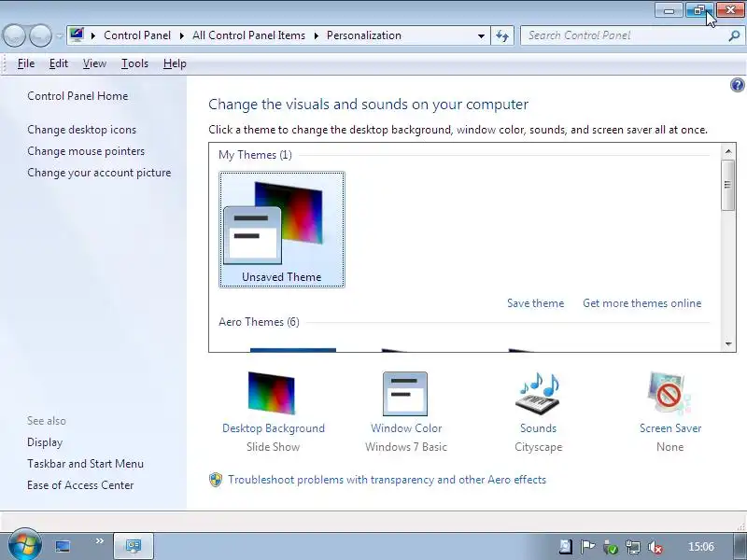Click the first tray icon left of flag

[x=566, y=547]
